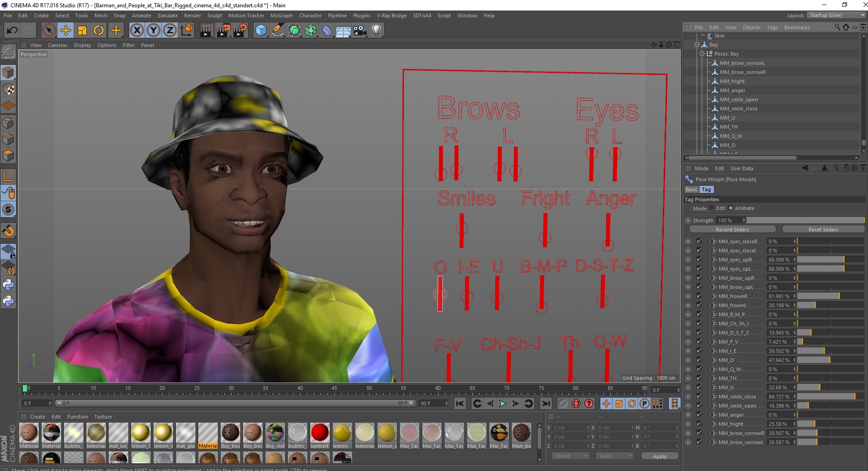Open Scale coordinate dropdown
Image resolution: width=868 pixels, height=471 pixels.
click(x=615, y=456)
